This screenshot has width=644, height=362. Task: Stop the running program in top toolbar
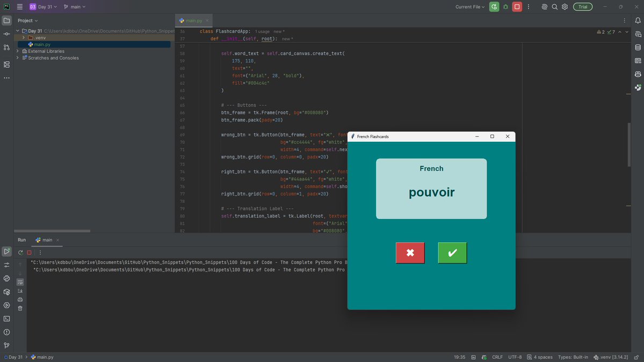pyautogui.click(x=517, y=6)
